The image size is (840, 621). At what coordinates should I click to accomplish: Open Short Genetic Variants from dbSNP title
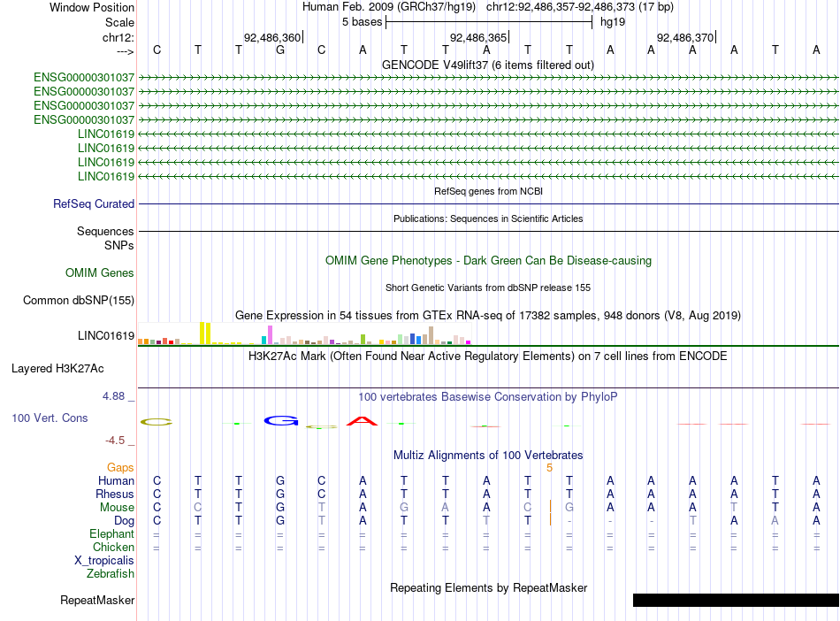click(488, 287)
